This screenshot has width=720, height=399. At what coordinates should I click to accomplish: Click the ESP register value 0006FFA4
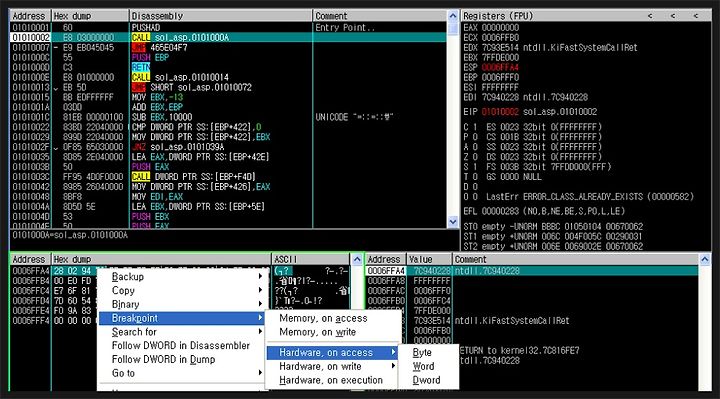[500, 67]
